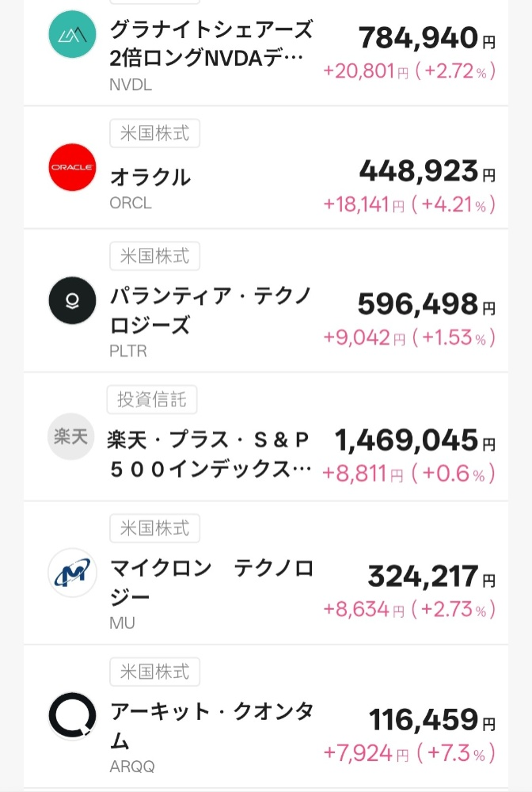Tap the Micron Technology logo icon
Image resolution: width=532 pixels, height=792 pixels.
[72, 573]
